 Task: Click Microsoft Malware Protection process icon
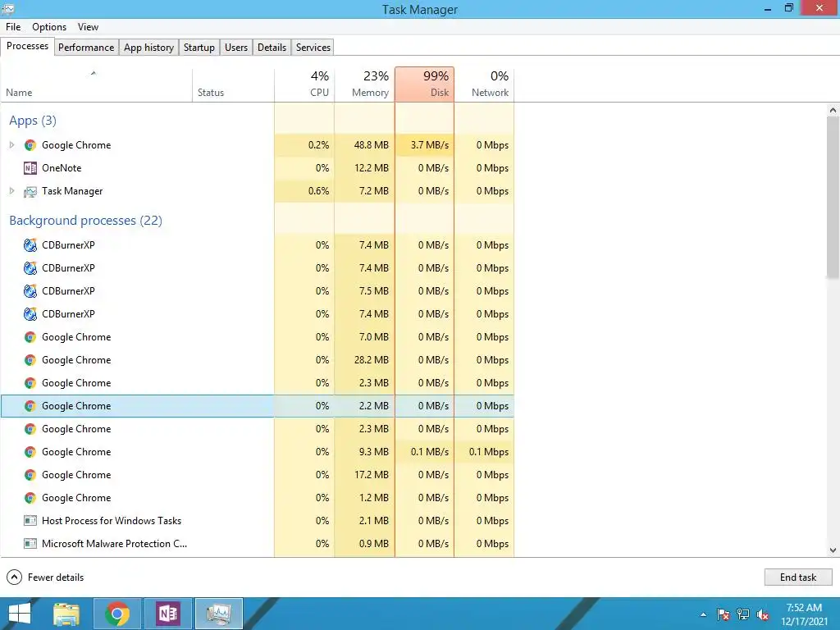pos(30,544)
